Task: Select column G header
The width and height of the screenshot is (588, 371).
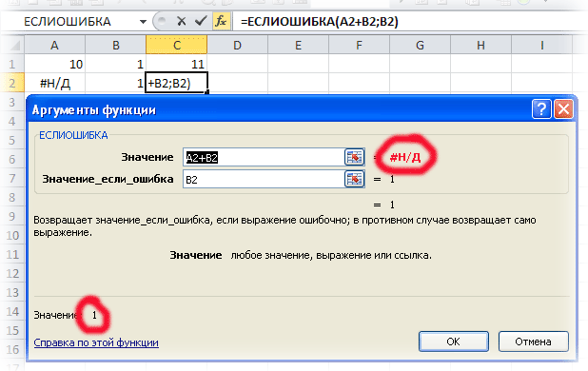Action: tap(420, 46)
